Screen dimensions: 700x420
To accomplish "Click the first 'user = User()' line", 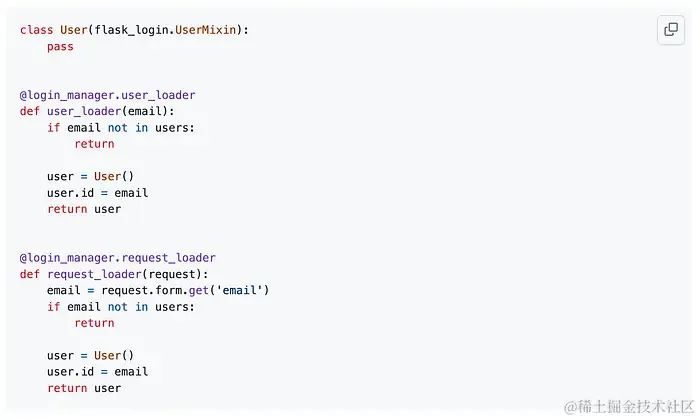I will (90, 176).
